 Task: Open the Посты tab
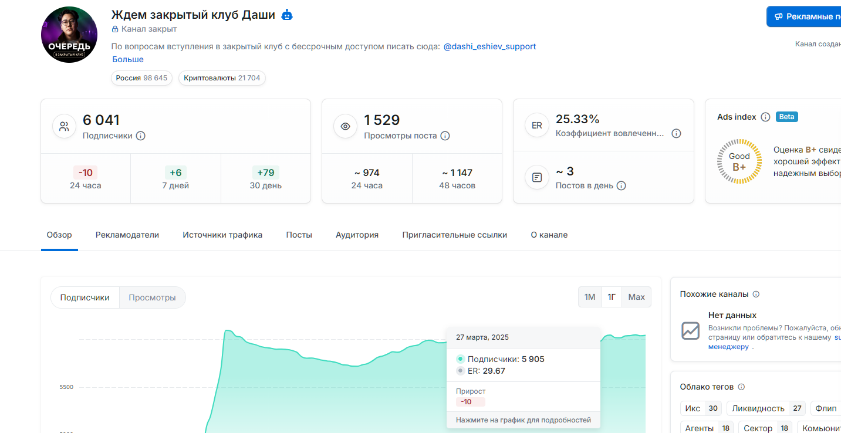tap(299, 235)
